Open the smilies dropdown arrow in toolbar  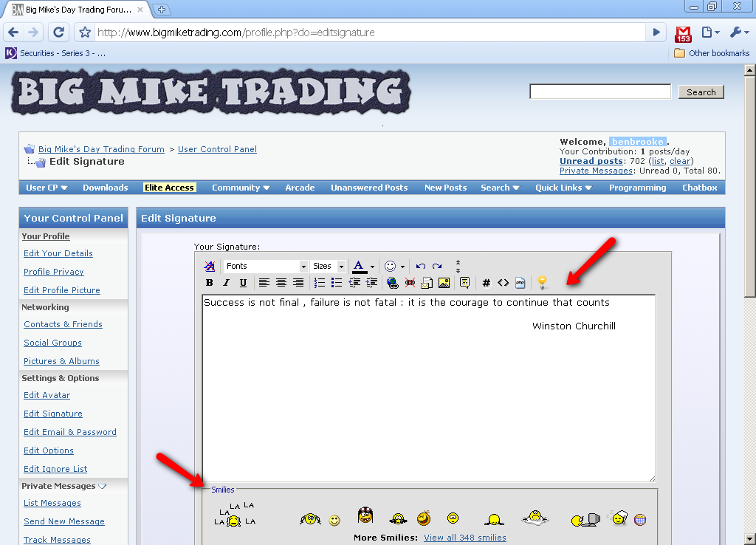pos(402,267)
